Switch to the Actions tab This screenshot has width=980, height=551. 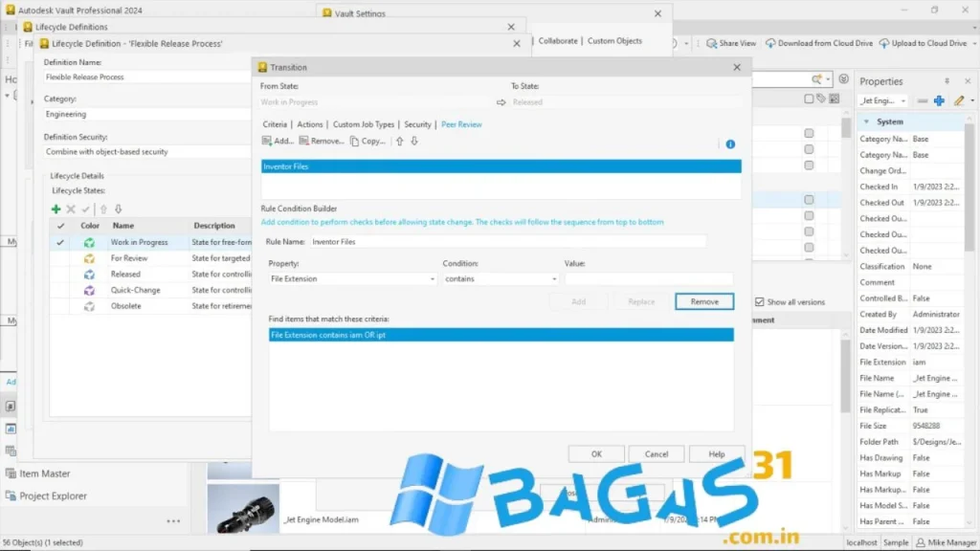pos(310,124)
